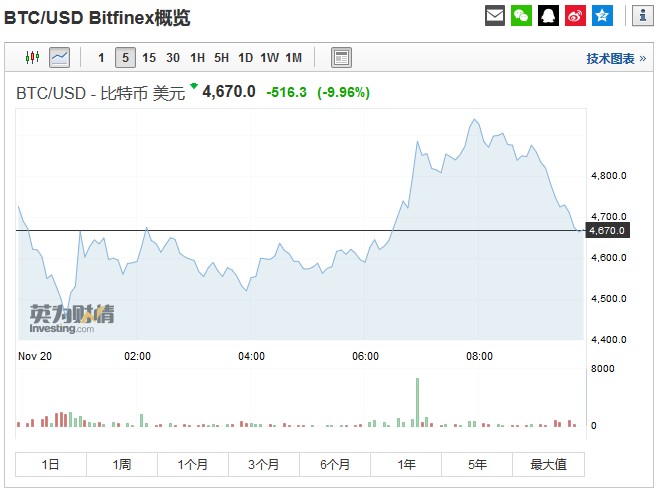Set chart interval to 1 minute
This screenshot has height=491, width=658.
101,58
